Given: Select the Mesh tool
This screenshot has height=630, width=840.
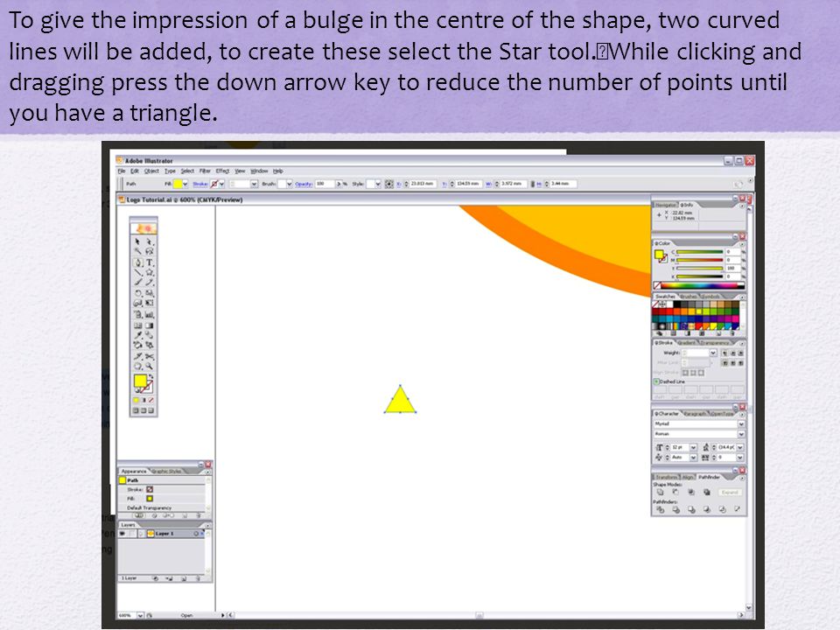Looking at the screenshot, I should [x=137, y=325].
